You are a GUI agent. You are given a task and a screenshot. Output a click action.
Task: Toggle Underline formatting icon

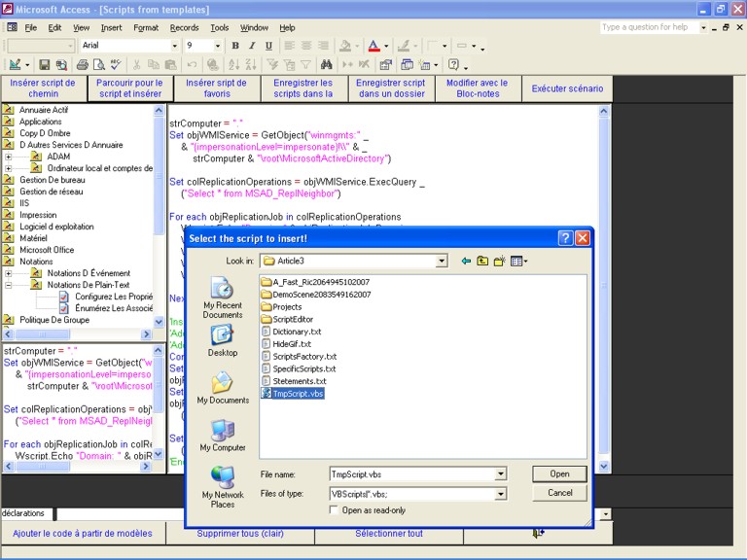click(268, 46)
